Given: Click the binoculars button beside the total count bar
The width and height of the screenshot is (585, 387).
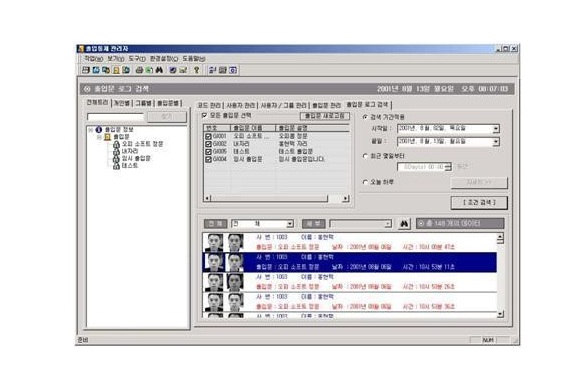Looking at the screenshot, I should pos(404,224).
